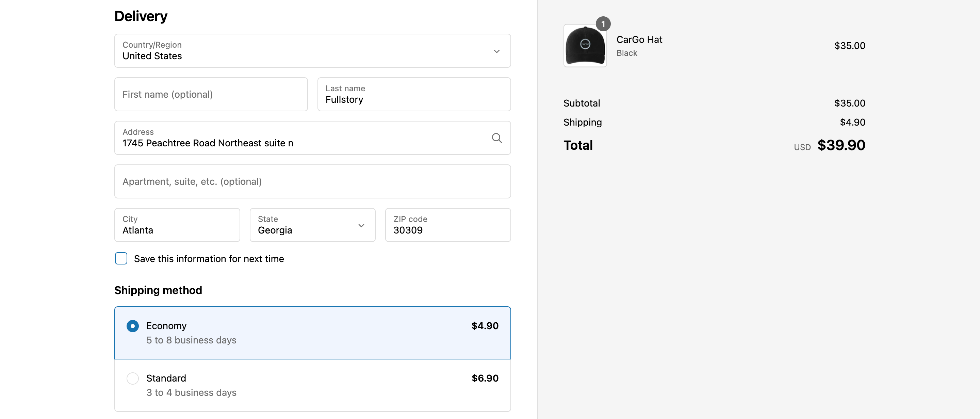Select the Economy shipping radio button
The image size is (980, 419).
pyautogui.click(x=132, y=326)
